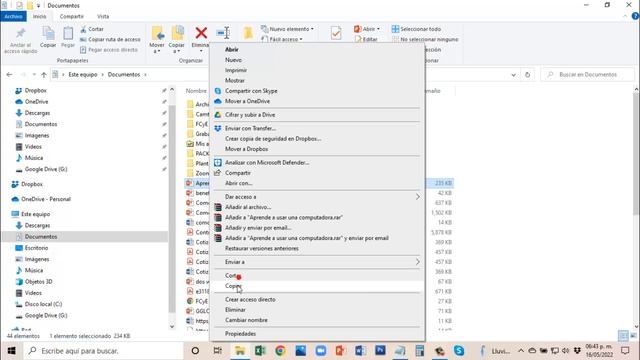Click No seleccionar ninguno
The height and width of the screenshot is (360, 640).
(x=425, y=39)
